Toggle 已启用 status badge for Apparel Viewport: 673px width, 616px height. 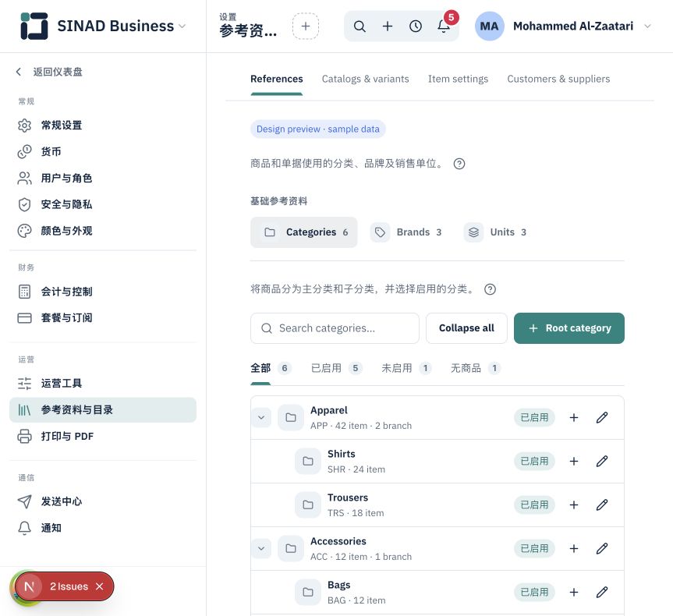[x=534, y=418]
